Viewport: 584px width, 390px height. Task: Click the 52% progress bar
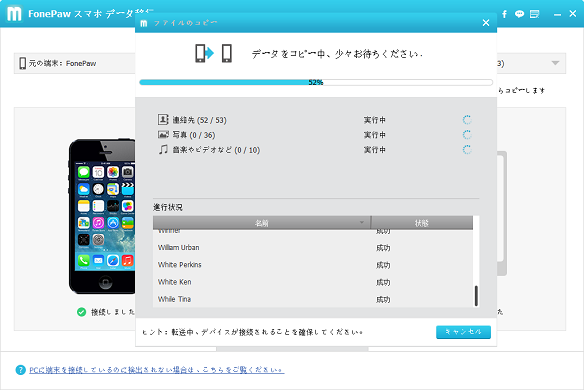click(316, 82)
